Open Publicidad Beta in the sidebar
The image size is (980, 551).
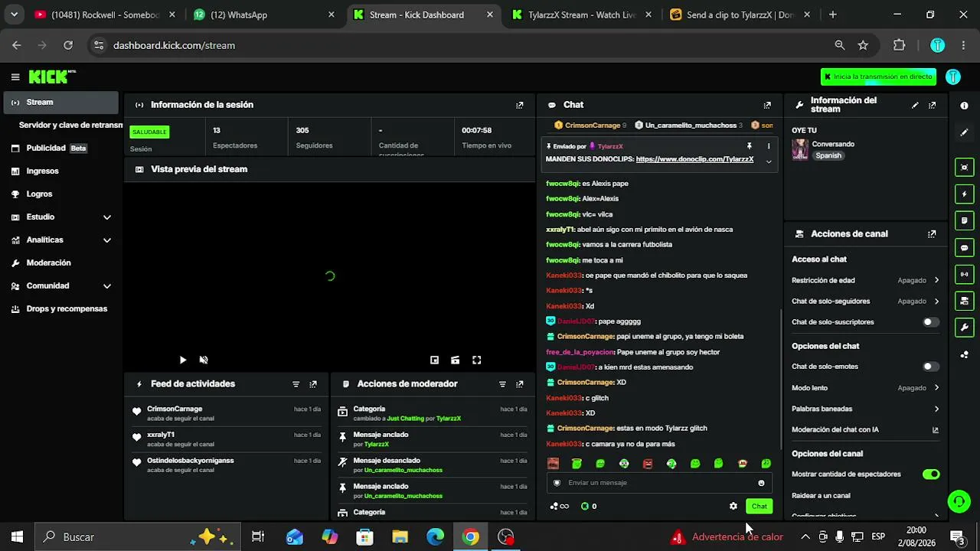point(61,148)
